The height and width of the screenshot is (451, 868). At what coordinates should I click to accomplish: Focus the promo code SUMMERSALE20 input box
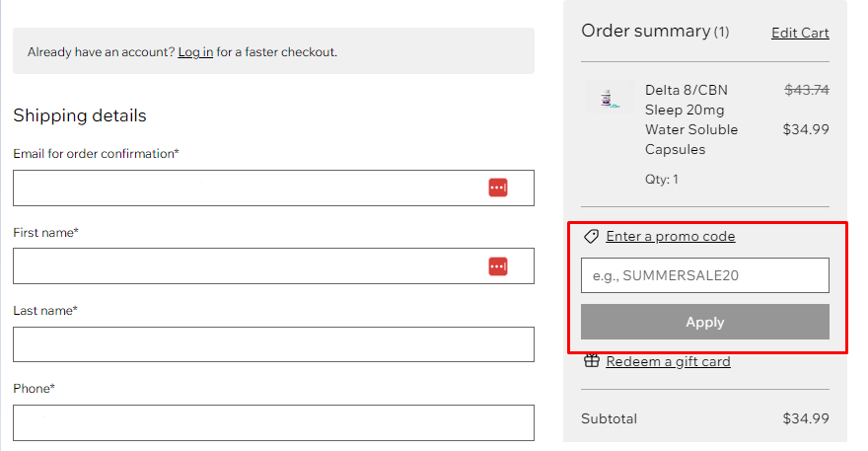point(704,275)
